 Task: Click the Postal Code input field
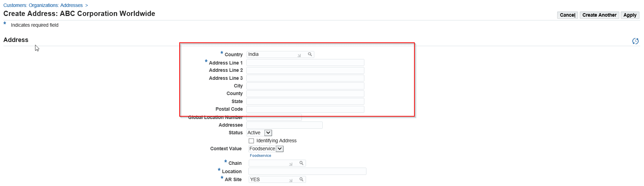(305, 109)
